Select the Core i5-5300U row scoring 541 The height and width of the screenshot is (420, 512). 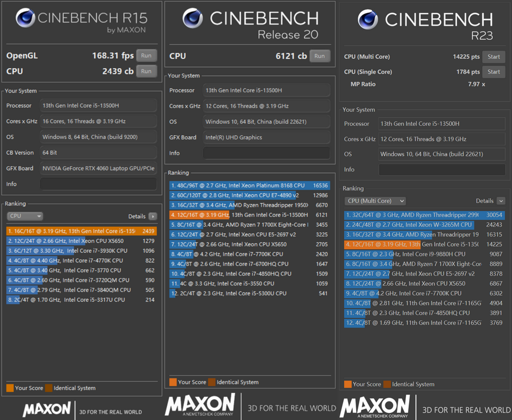coord(249,293)
